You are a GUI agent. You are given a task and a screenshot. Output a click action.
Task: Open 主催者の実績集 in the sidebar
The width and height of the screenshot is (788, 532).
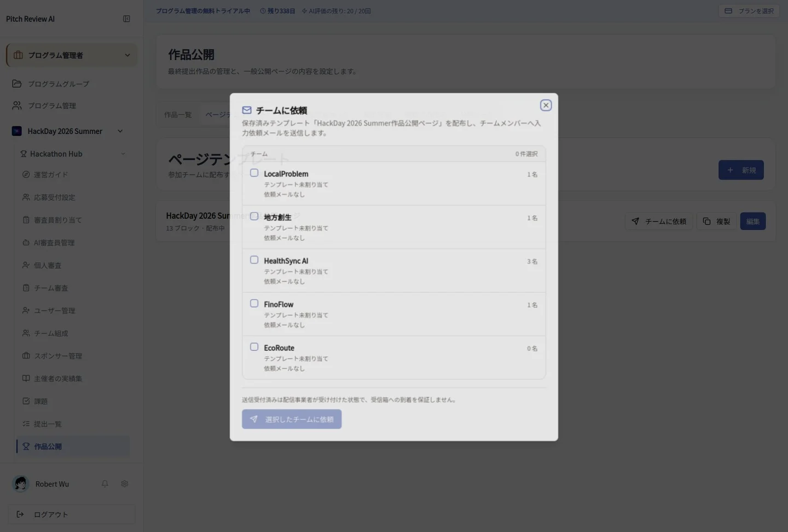click(73, 379)
